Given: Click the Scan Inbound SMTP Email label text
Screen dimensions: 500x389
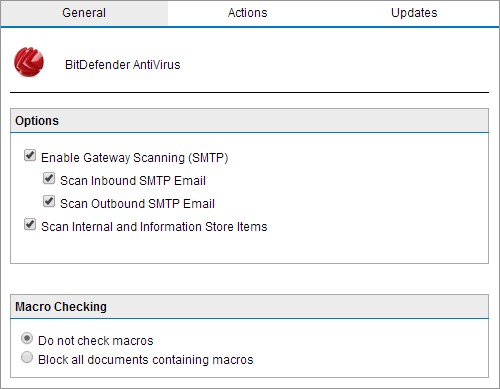Looking at the screenshot, I should (133, 181).
